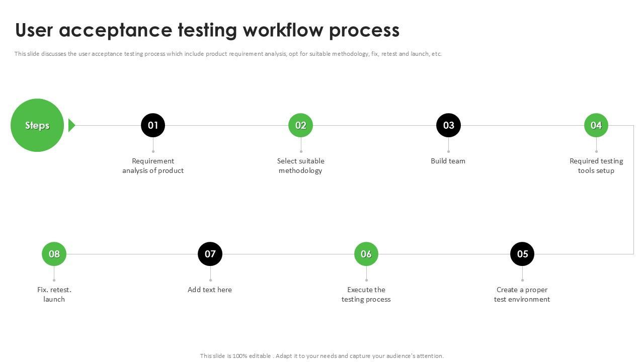Select the black 03 step circle

point(448,125)
